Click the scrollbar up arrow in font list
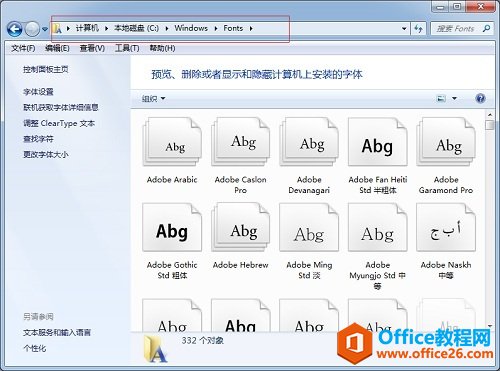Viewport: 500px width, 371px height. 490,115
